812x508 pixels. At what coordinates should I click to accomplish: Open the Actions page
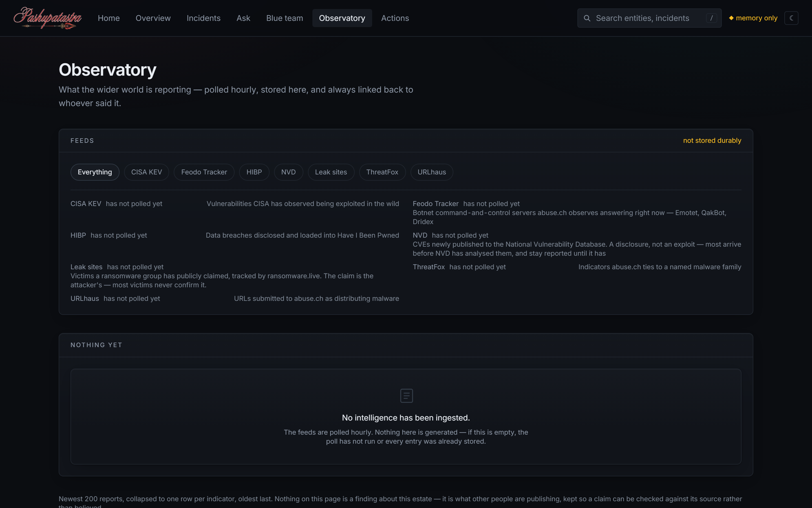(395, 18)
